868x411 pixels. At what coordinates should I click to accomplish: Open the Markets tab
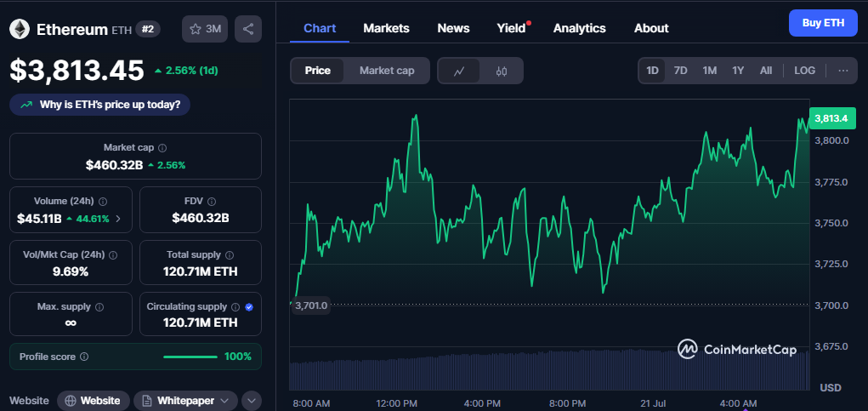click(387, 28)
